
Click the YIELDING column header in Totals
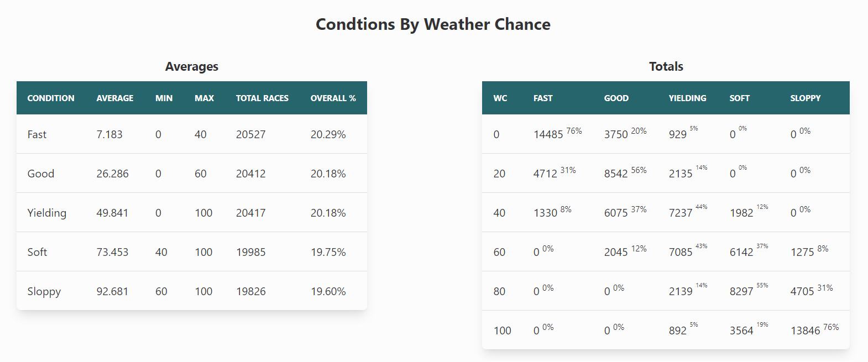click(x=687, y=98)
